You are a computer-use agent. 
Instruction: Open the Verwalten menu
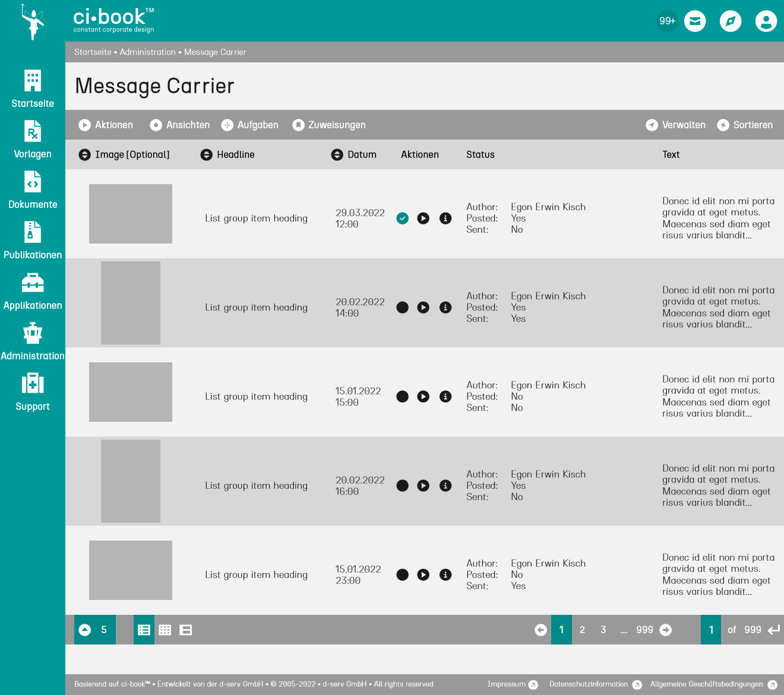click(x=676, y=125)
